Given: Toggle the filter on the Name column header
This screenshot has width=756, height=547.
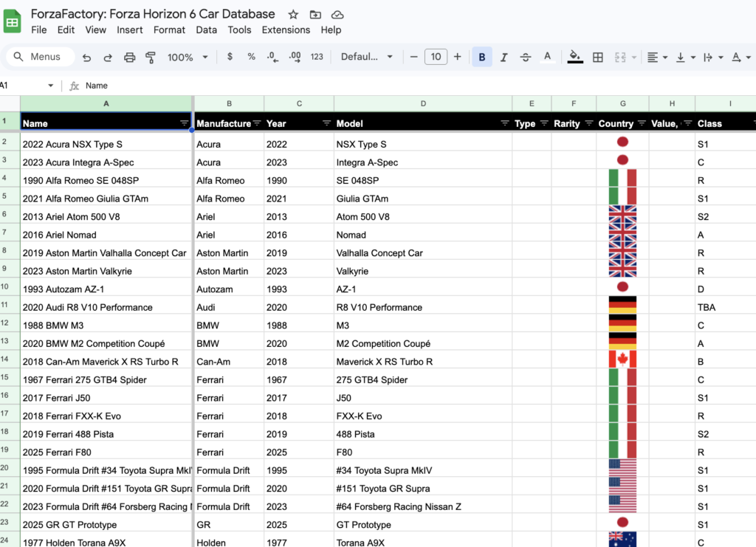Looking at the screenshot, I should tap(184, 123).
